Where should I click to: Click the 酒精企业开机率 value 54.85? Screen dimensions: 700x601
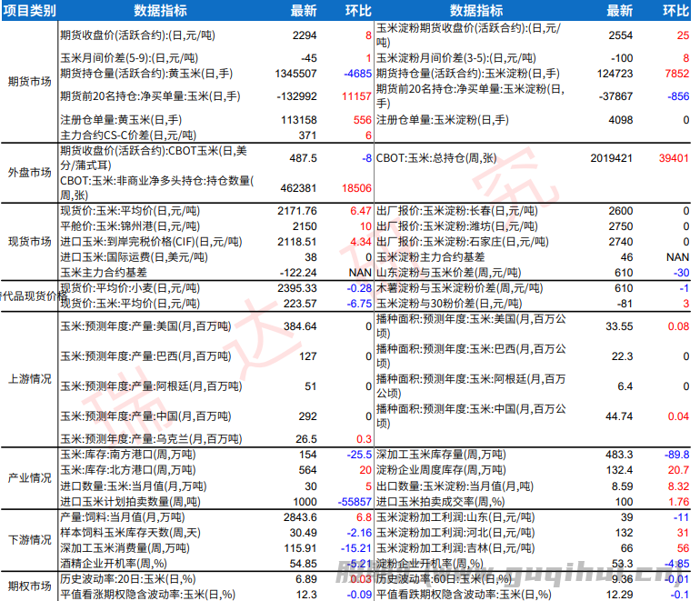pyautogui.click(x=302, y=563)
